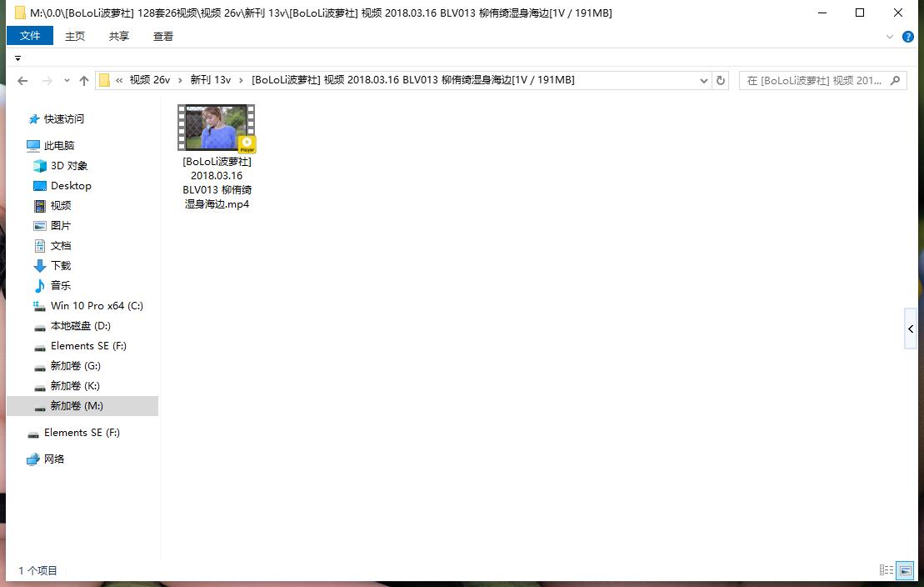Open address bar history dropdown
This screenshot has width=924, height=587.
(703, 81)
